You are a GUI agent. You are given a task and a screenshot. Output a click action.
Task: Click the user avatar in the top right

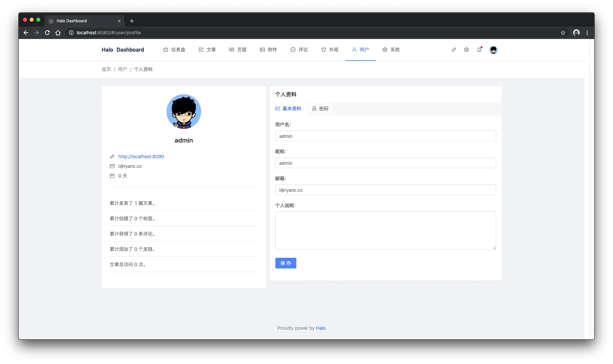point(493,50)
